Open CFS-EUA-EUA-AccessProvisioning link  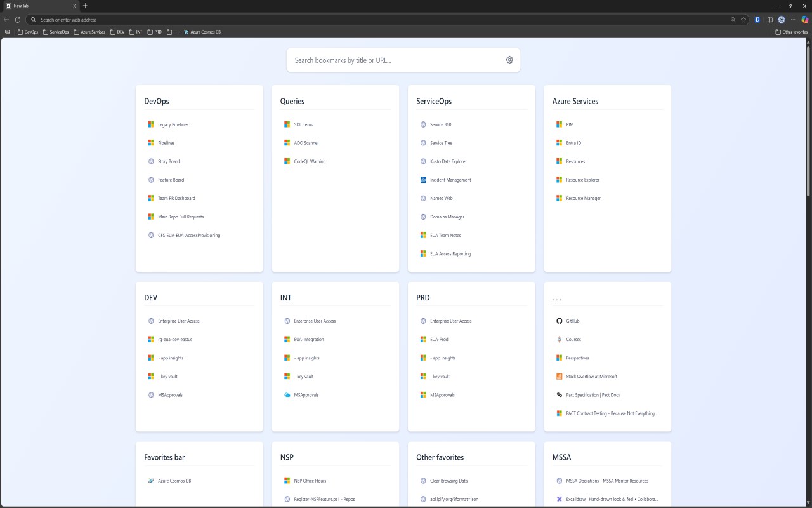point(189,235)
